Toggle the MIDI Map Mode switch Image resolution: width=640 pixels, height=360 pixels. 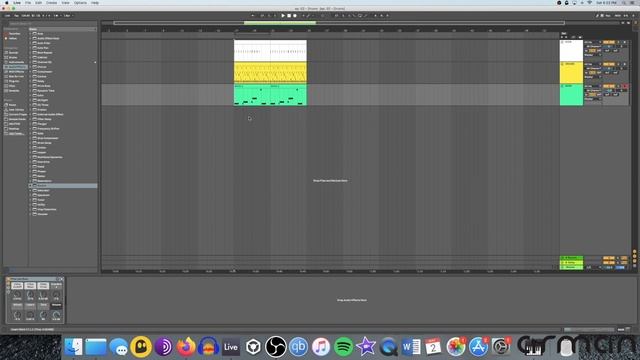(x=618, y=16)
